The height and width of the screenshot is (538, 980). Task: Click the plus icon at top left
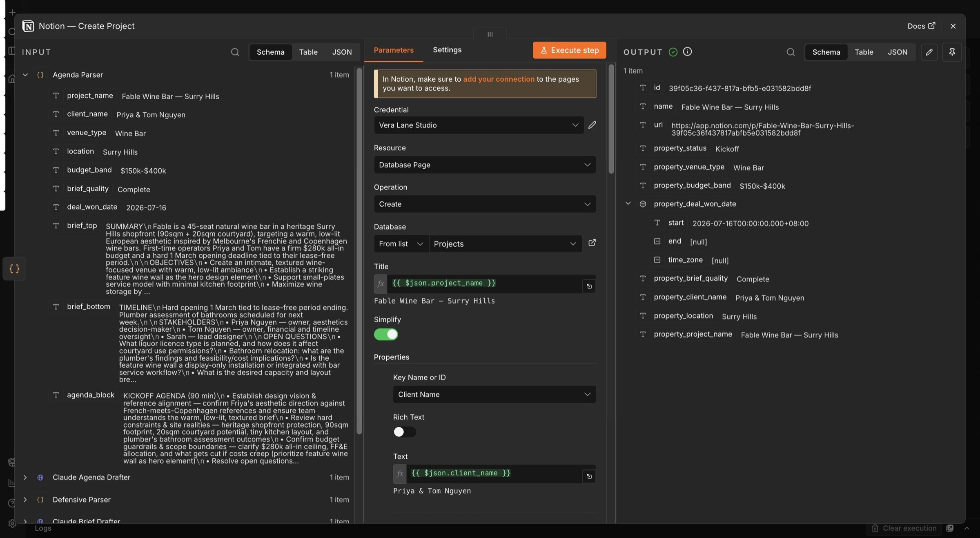[x=12, y=12]
